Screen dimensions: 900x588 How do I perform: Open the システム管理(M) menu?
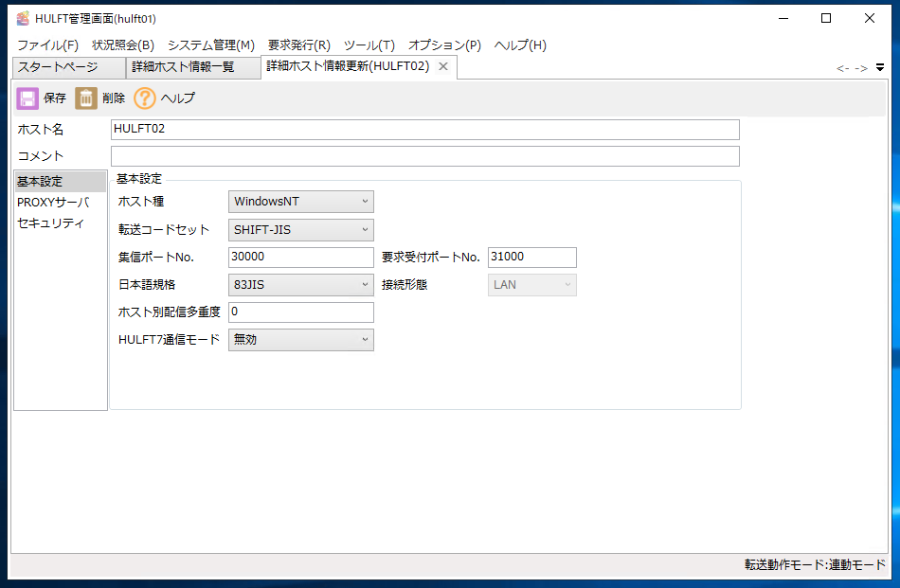coord(211,45)
